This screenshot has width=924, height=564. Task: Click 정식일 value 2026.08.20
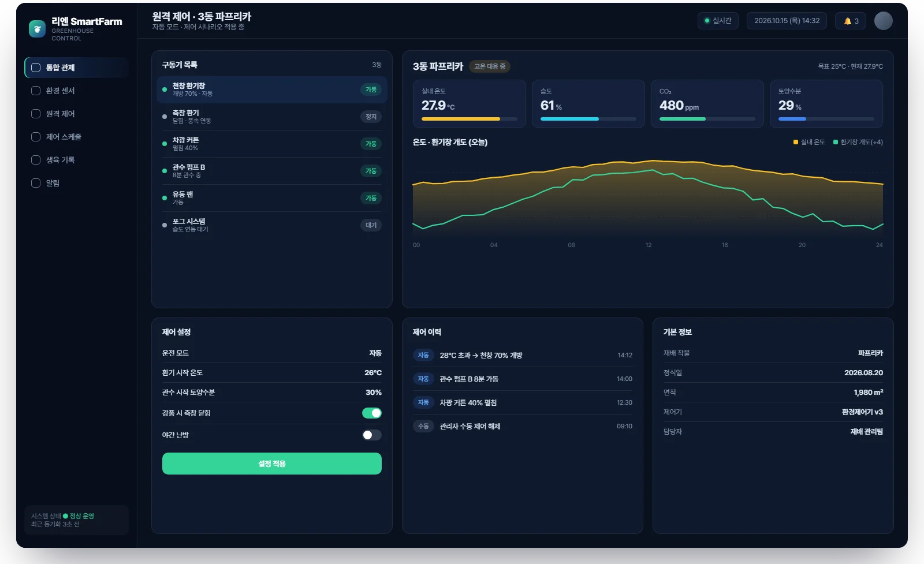click(x=863, y=372)
